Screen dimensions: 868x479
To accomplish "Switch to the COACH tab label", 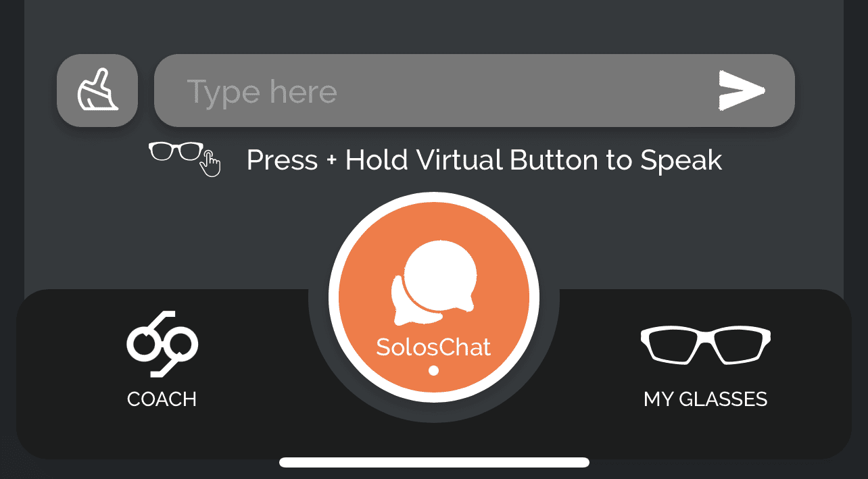I will pyautogui.click(x=162, y=399).
